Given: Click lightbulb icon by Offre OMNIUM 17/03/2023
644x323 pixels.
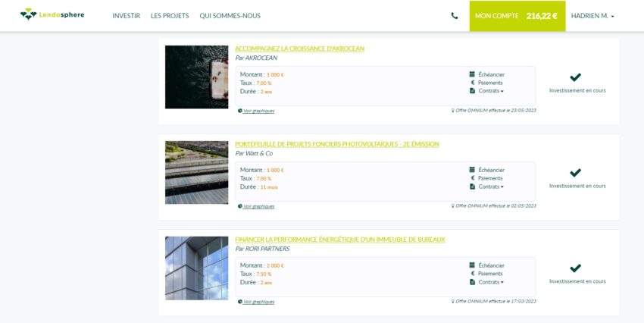Looking at the screenshot, I should (452, 301).
